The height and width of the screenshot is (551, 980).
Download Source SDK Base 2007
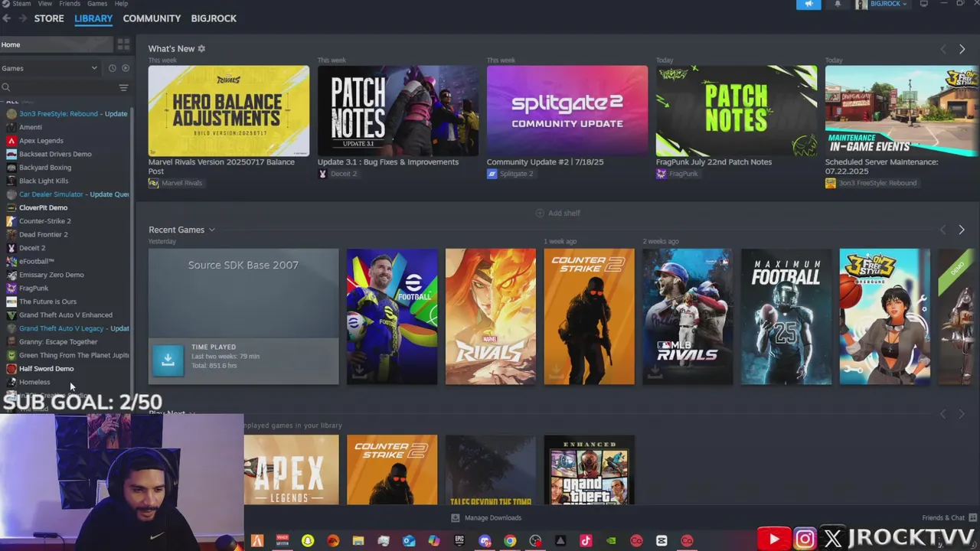point(168,360)
